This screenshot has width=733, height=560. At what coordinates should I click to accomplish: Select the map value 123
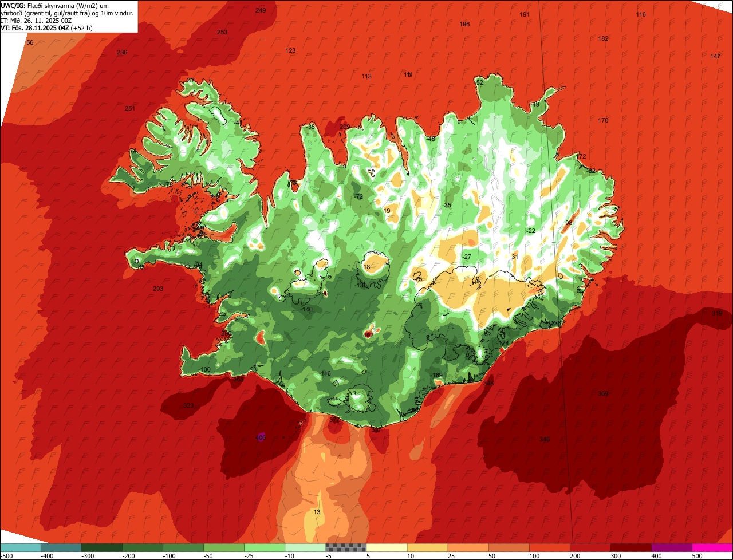(x=290, y=51)
